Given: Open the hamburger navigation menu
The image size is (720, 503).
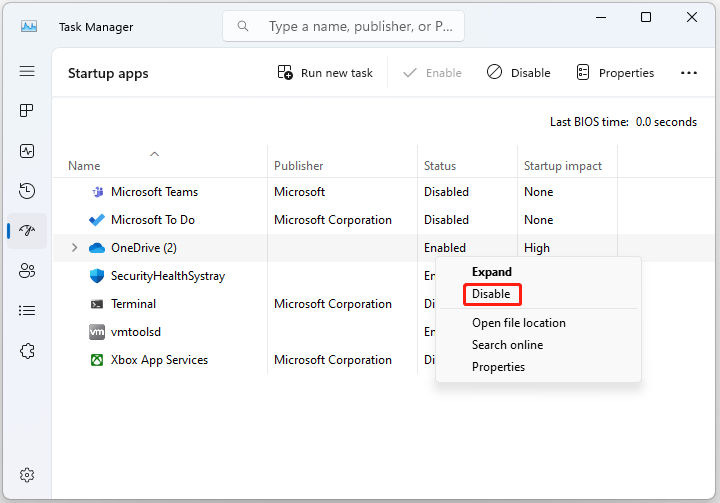Looking at the screenshot, I should (x=27, y=71).
